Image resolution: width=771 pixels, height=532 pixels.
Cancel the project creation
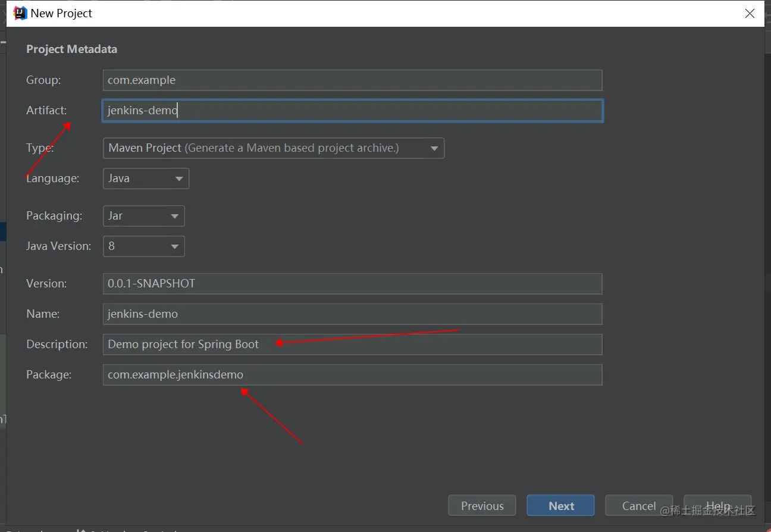(638, 506)
